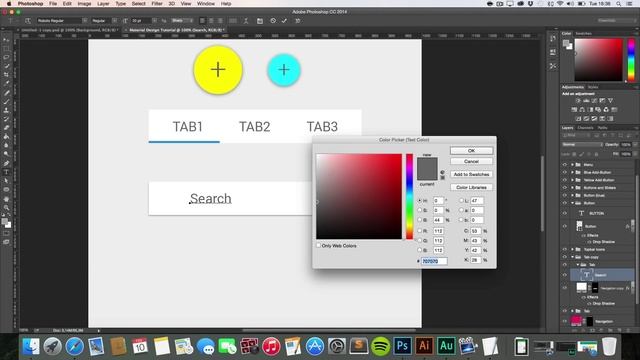Screen dimensions: 640x360
Task: Select the Search text layer thumbnail
Action: (586, 275)
